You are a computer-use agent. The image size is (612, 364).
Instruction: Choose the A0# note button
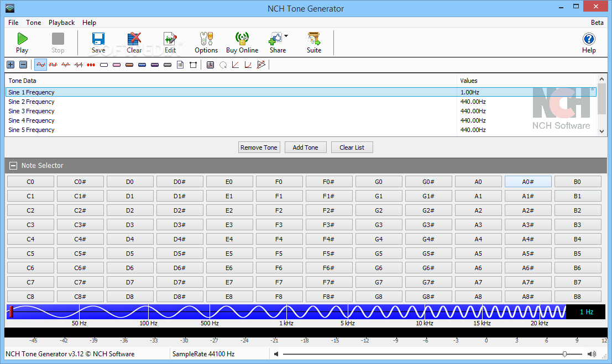(x=528, y=182)
